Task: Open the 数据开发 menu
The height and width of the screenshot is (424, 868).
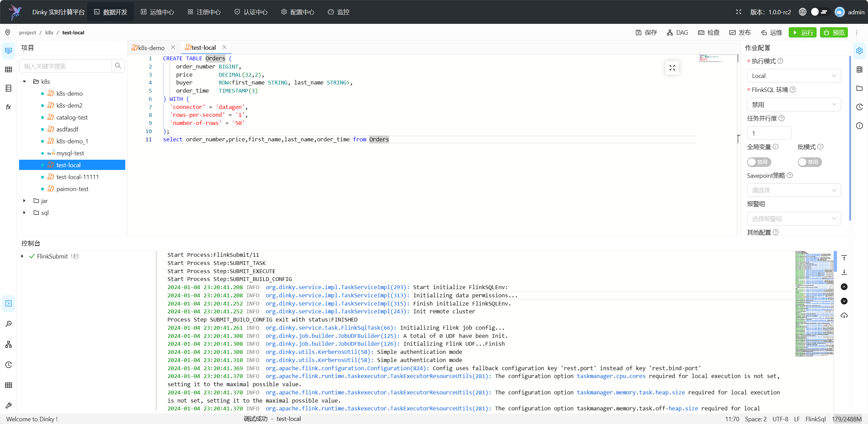Action: point(111,12)
